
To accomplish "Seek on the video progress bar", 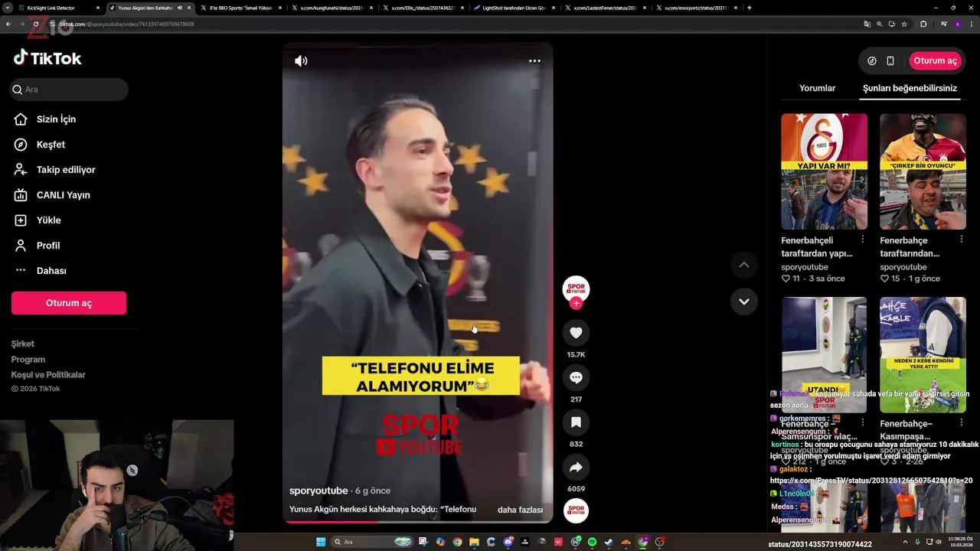I will [x=418, y=522].
